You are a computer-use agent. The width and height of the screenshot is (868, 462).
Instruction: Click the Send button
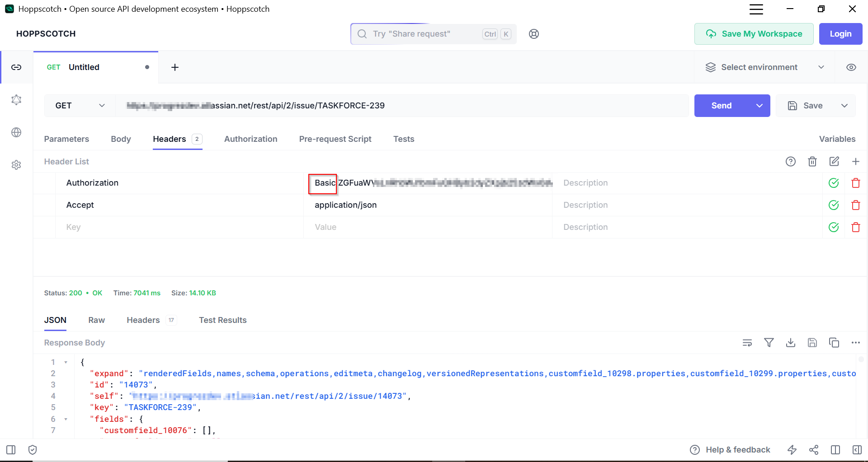(x=722, y=106)
